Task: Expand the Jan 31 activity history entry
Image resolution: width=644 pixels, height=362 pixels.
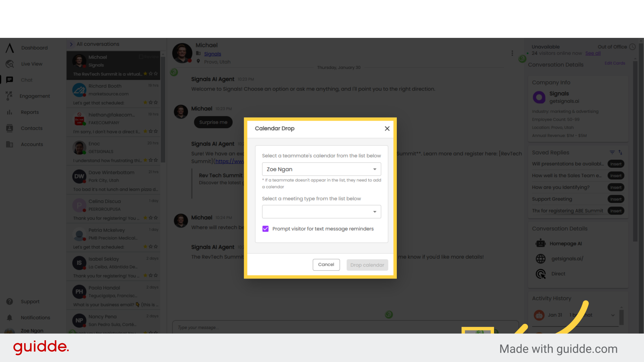Action: [613, 315]
